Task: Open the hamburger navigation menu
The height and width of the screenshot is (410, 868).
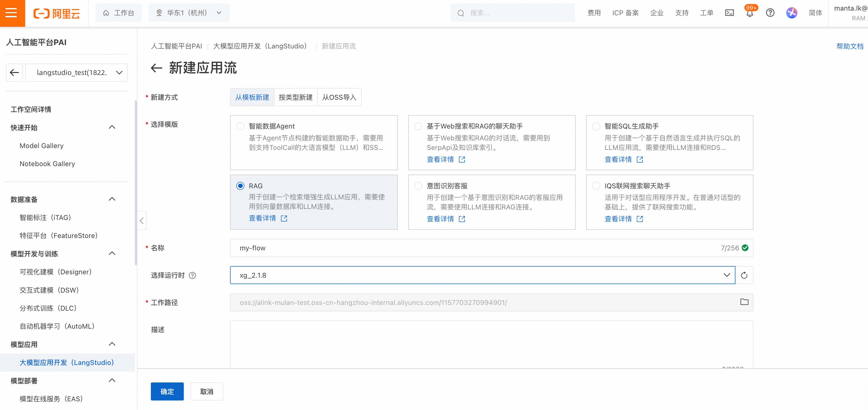Action: click(x=12, y=13)
